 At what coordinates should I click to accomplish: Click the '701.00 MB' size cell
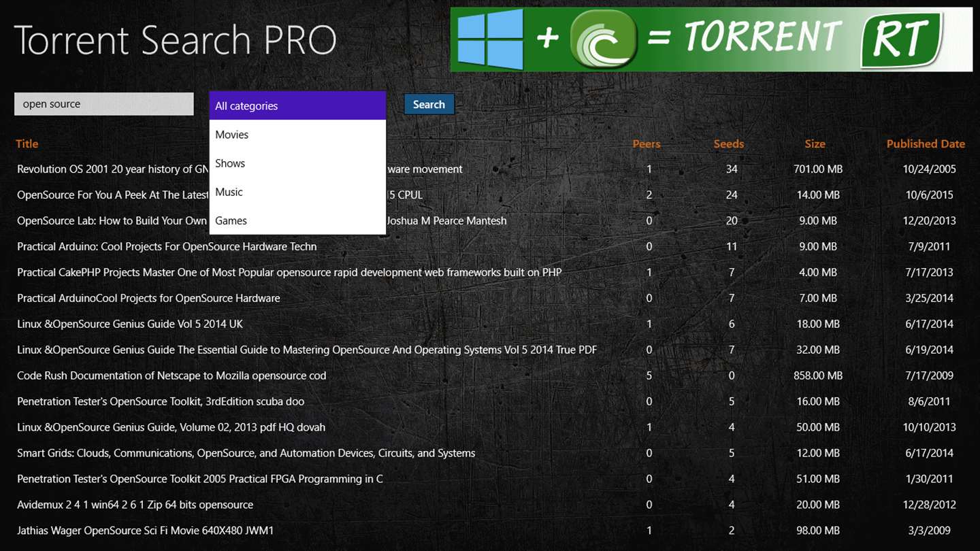(818, 169)
